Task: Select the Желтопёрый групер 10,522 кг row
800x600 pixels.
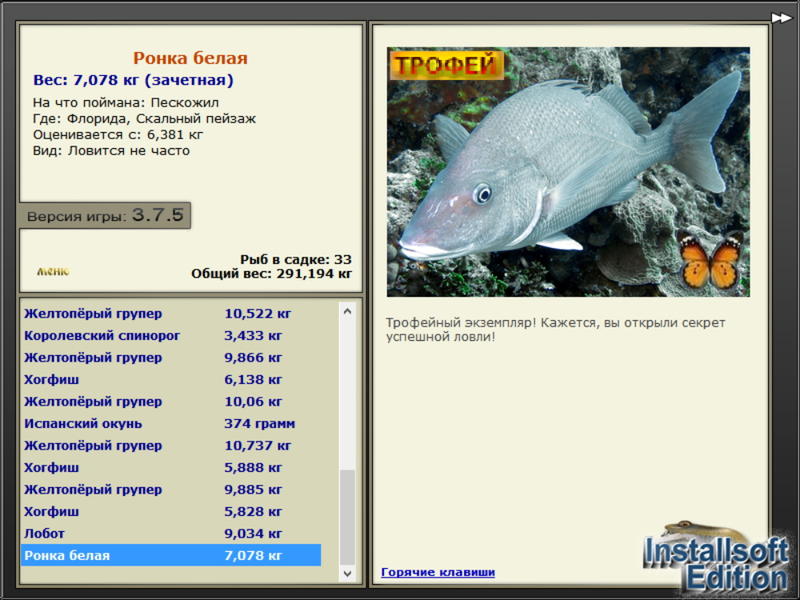Action: click(x=171, y=313)
